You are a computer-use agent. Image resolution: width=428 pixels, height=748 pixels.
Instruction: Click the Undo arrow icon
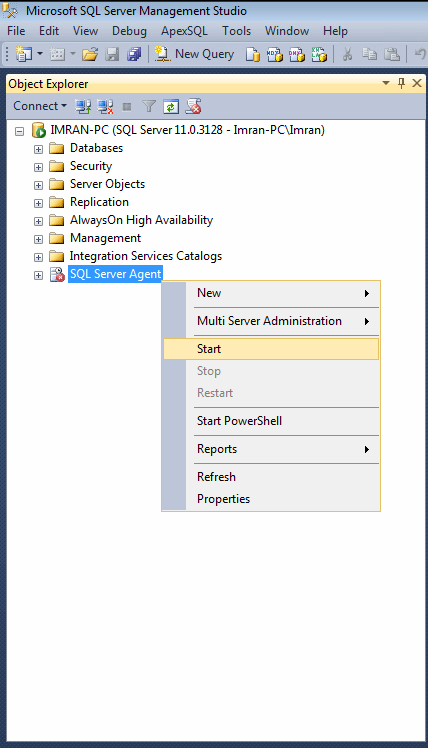click(420, 54)
